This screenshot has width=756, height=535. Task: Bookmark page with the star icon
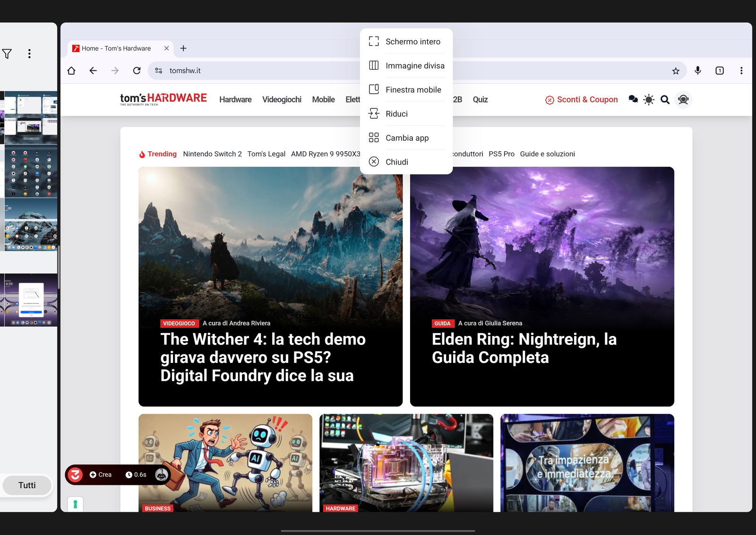tap(676, 71)
